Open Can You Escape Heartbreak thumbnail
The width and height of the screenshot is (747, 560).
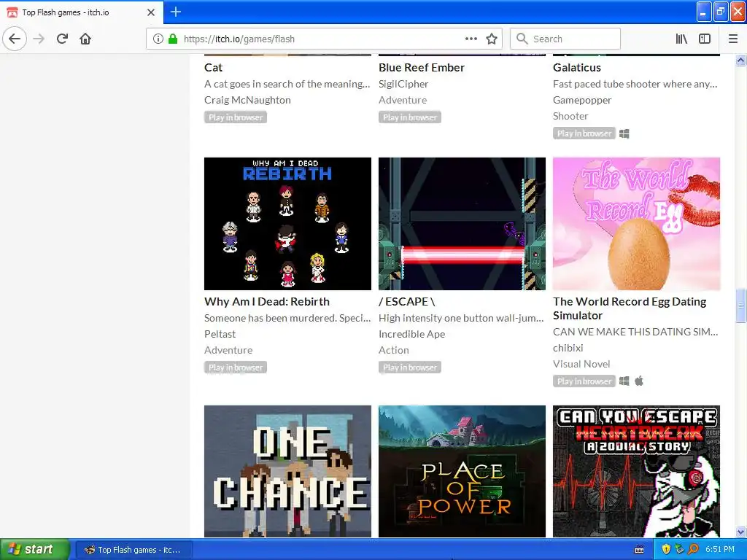636,472
